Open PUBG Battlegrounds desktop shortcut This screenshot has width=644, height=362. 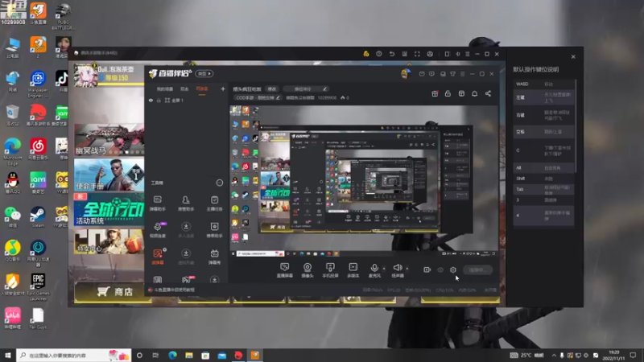[x=63, y=16]
